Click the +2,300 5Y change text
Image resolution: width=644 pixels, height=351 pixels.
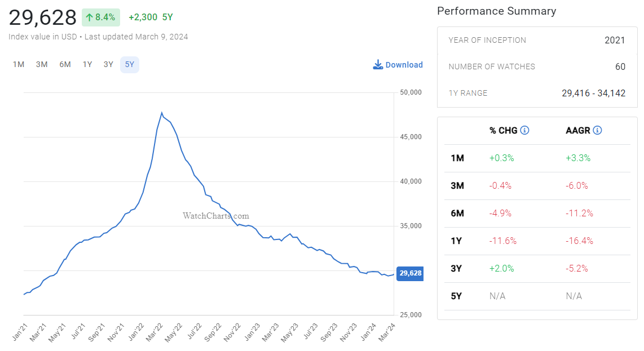151,17
